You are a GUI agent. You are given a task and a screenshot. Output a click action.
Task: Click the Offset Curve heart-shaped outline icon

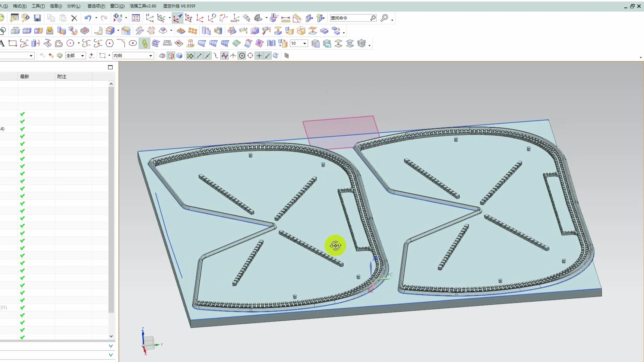(59, 44)
